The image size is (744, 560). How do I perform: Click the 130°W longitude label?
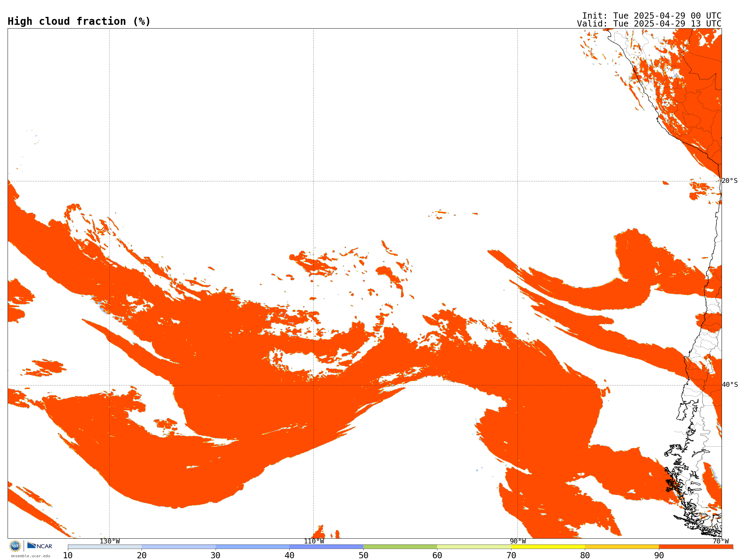pyautogui.click(x=110, y=541)
